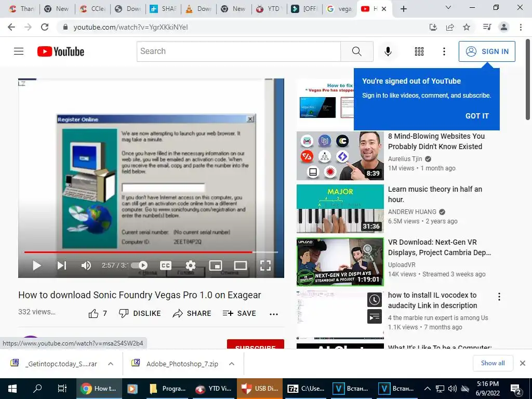Image resolution: width=532 pixels, height=399 pixels.
Task: Open the YouTube apps grid
Action: coord(419,51)
